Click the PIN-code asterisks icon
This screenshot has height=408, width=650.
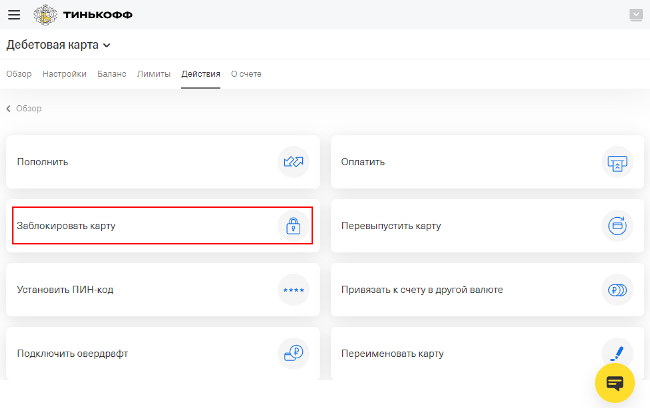293,290
